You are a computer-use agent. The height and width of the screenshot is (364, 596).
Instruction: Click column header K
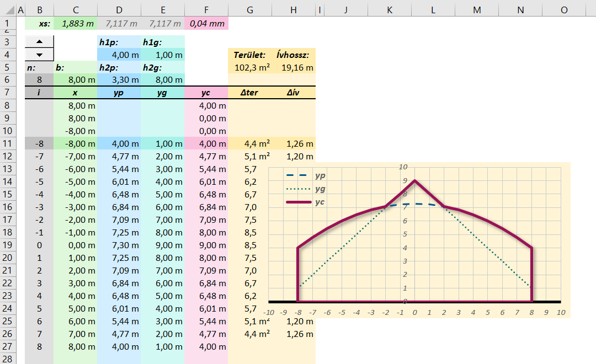point(389,10)
